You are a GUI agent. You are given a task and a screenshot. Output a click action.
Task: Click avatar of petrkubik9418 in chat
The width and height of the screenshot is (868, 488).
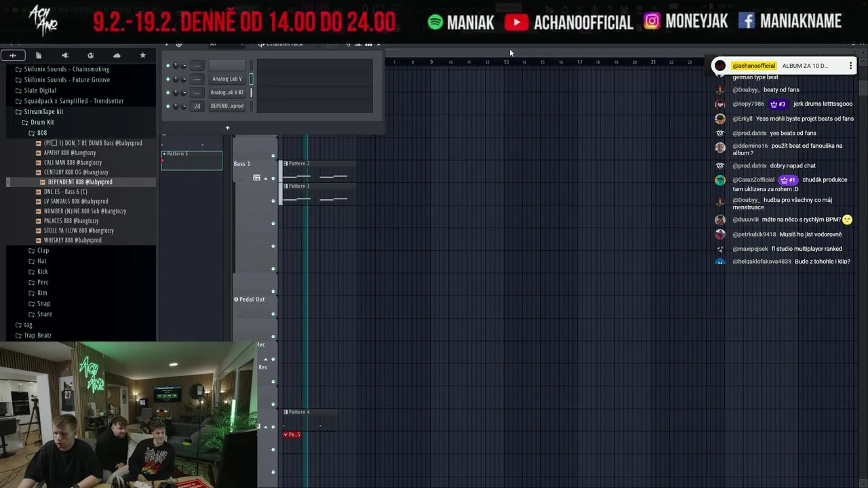pyautogui.click(x=720, y=235)
